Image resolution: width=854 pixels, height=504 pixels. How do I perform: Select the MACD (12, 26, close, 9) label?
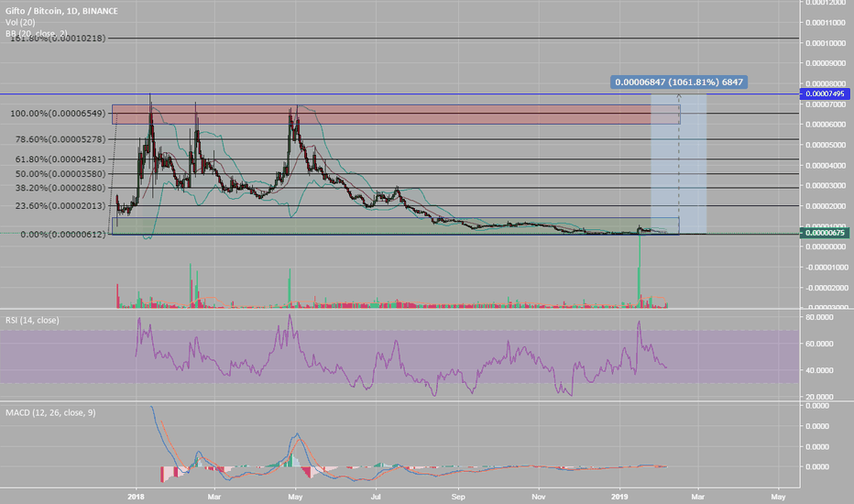pyautogui.click(x=50, y=412)
